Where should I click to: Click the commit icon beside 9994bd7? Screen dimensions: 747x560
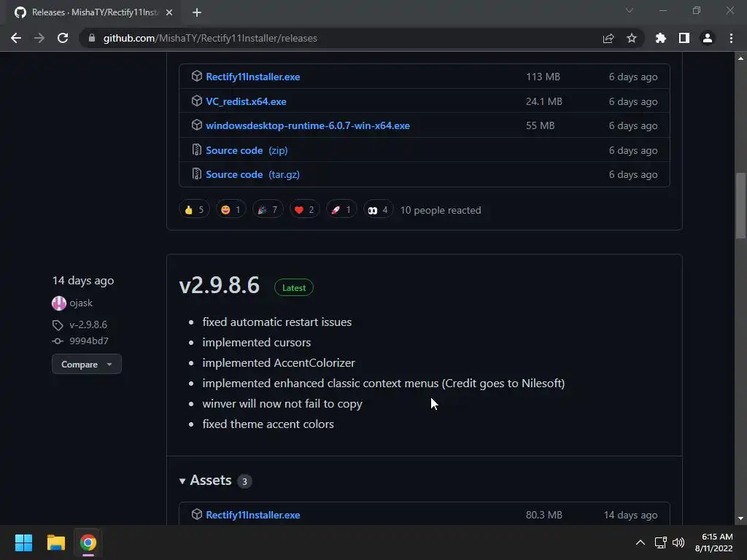point(58,341)
